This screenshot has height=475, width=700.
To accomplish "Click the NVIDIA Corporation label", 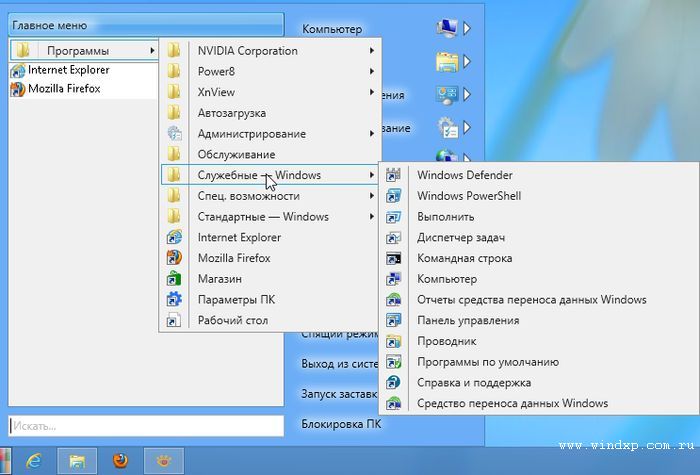I will coord(247,51).
